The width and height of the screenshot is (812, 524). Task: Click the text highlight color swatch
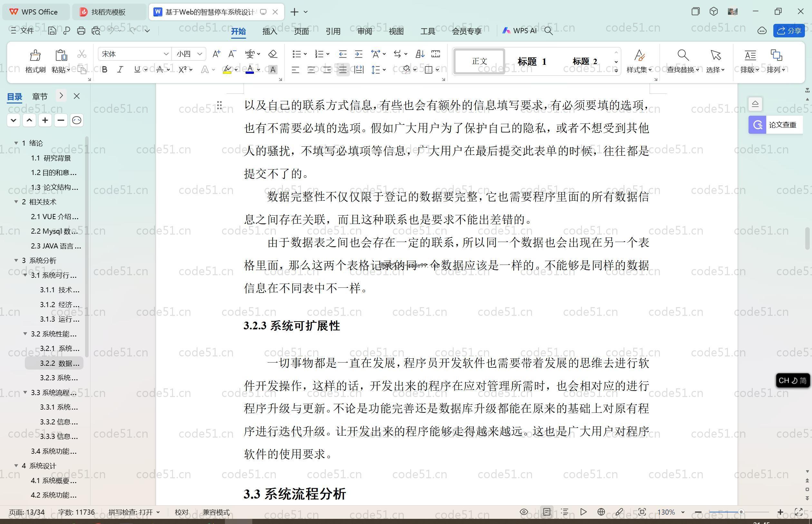tap(227, 69)
